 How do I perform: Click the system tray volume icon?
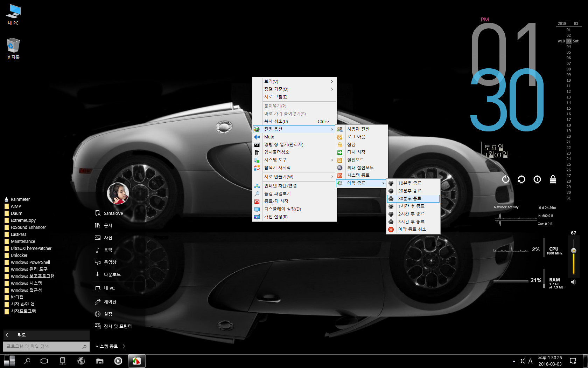tap(522, 361)
